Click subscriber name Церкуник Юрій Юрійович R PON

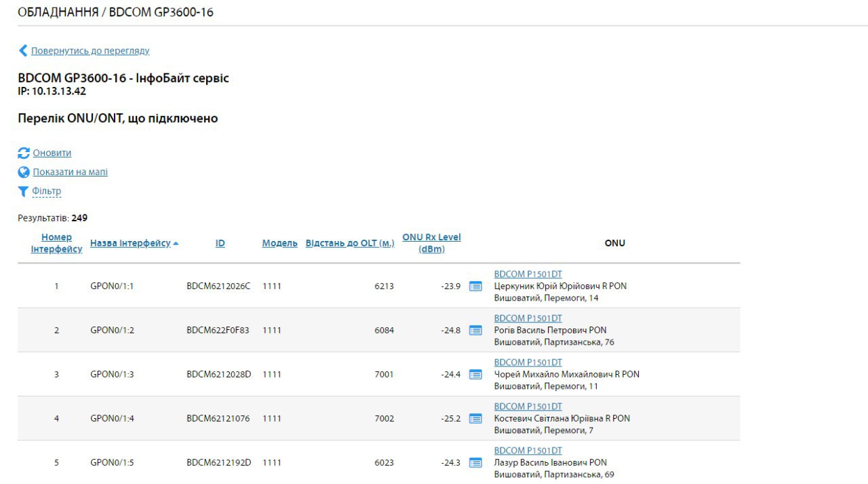pos(560,286)
